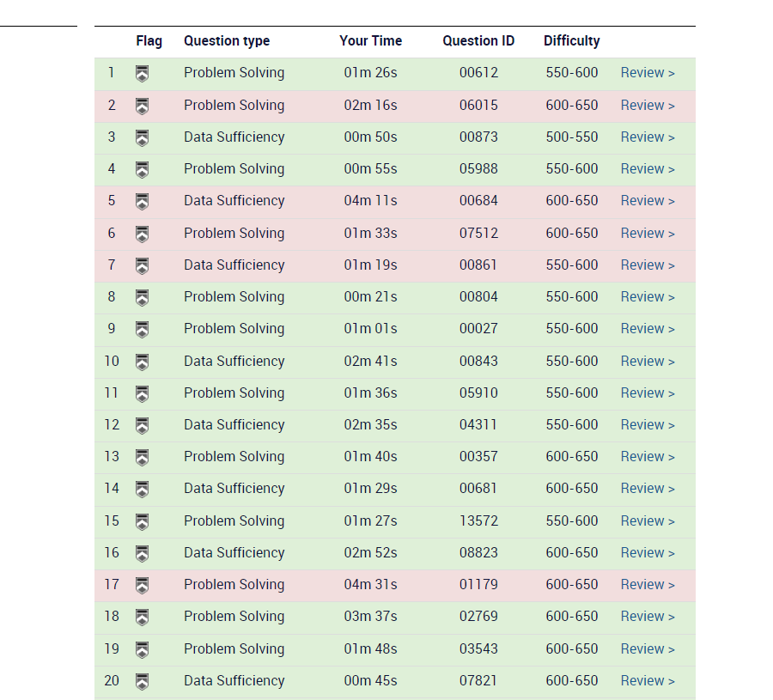Sort by the Question type column header
This screenshot has width=773, height=700.
point(227,41)
